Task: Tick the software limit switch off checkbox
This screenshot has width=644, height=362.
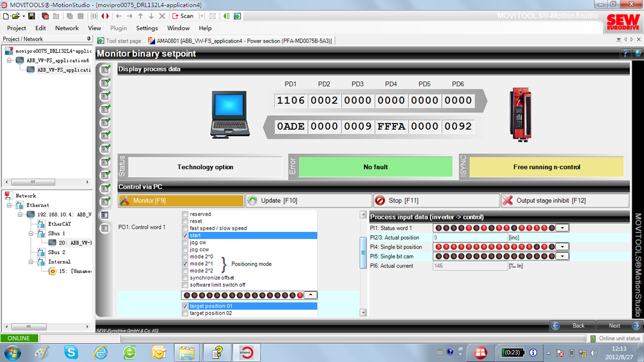Action: (185, 285)
